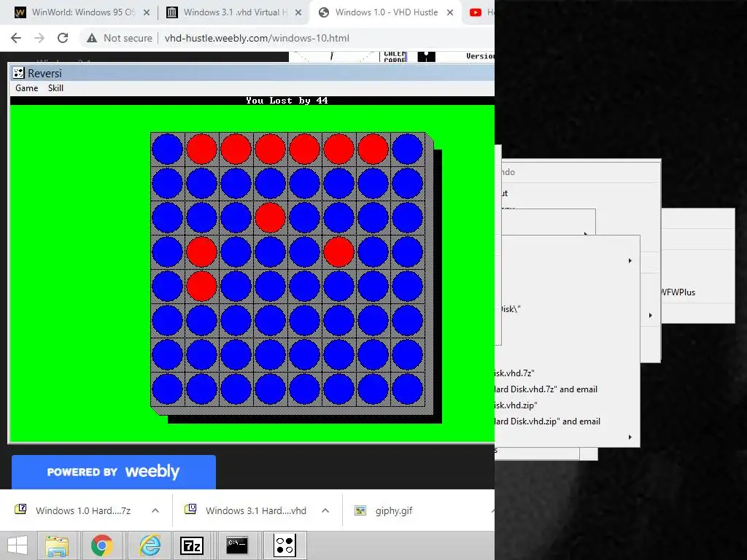Screen dimensions: 747x560
Task: Click the blue disc in the top-right board corner
Action: (407, 149)
